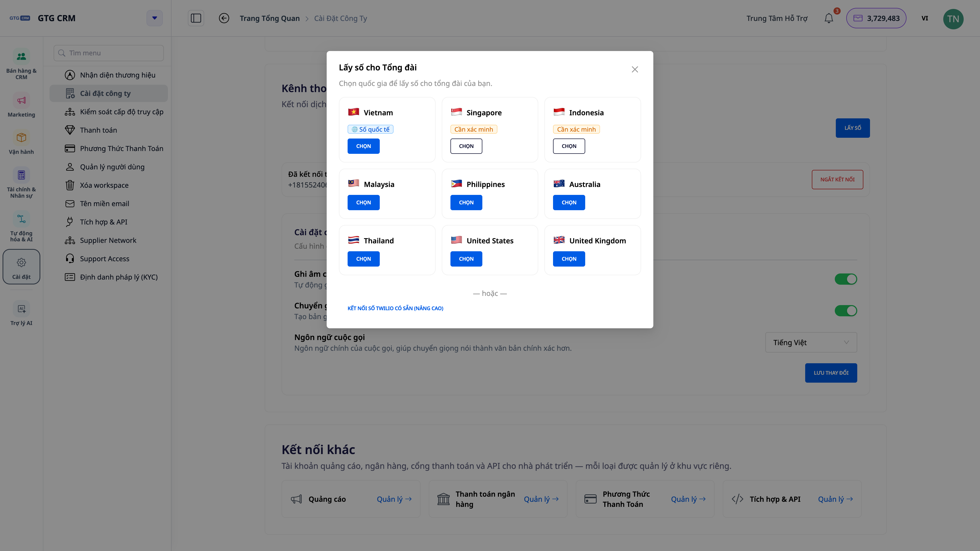Image resolution: width=980 pixels, height=551 pixels.
Task: Toggle the Chuyển giọng nói switch
Action: 846,311
